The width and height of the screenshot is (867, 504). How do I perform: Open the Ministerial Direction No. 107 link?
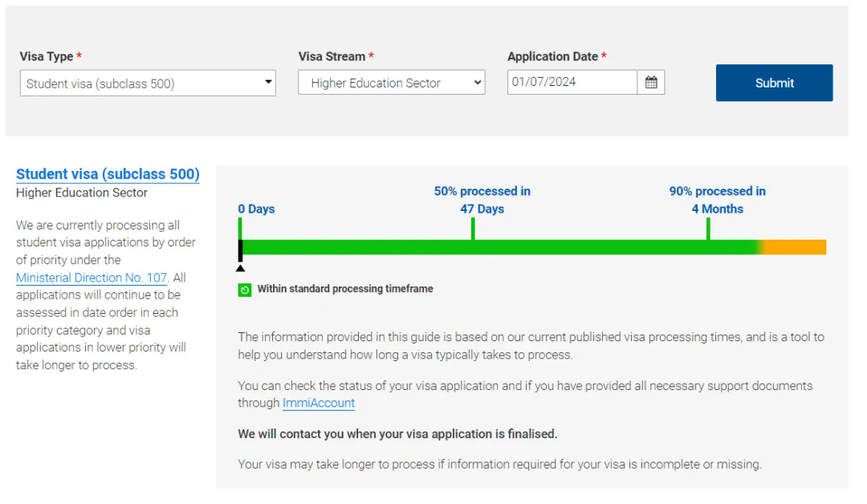point(92,278)
